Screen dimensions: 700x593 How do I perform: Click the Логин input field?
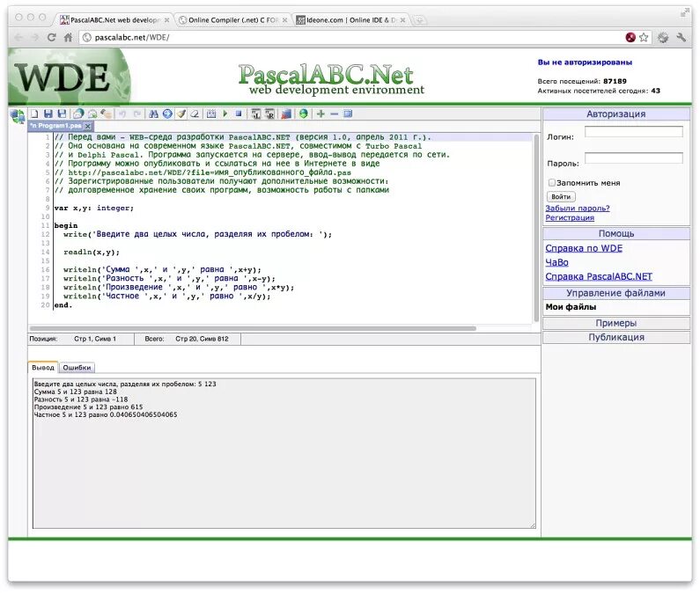point(633,132)
